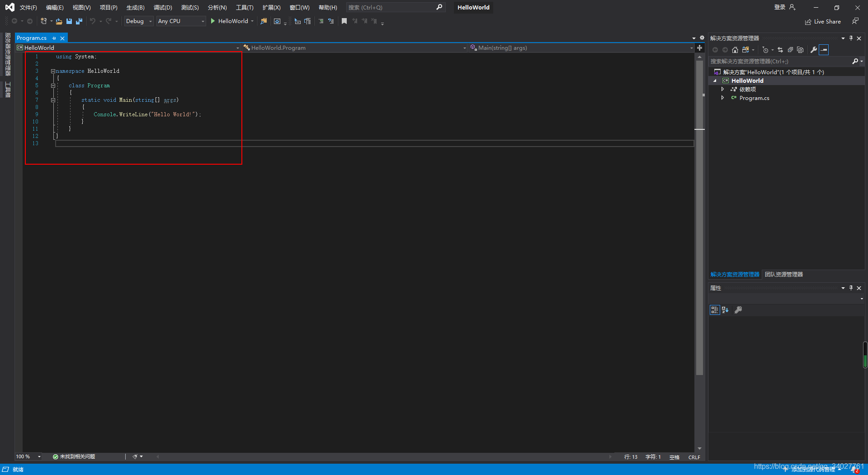
Task: Open the Any CPU platform dropdown
Action: 181,21
